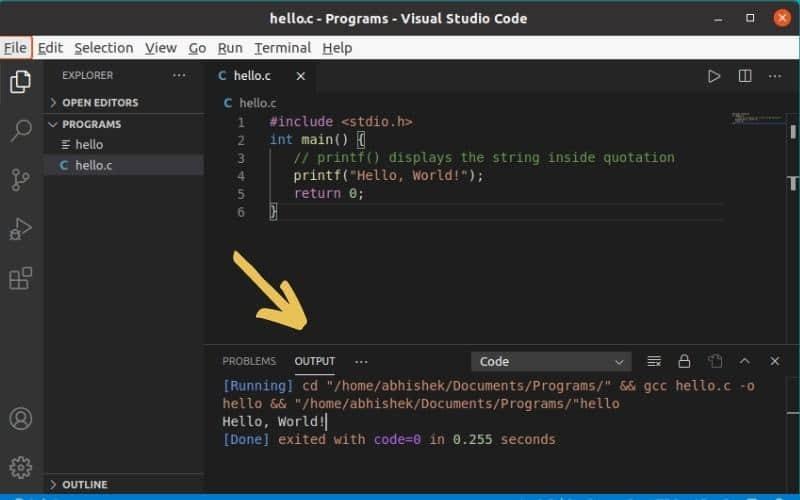800x500 pixels.
Task: Open the output channel dropdown showing Code
Action: point(551,361)
